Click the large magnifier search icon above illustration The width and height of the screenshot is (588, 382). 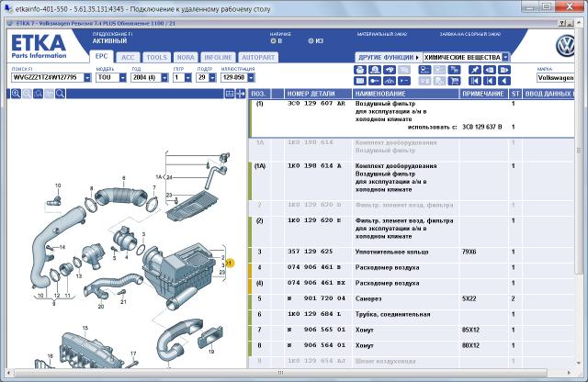click(x=61, y=94)
